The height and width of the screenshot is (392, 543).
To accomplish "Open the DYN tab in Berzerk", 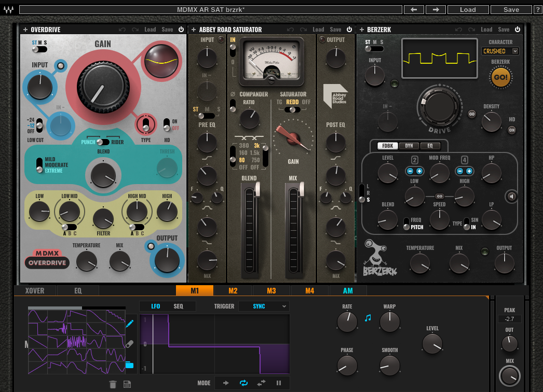I will point(409,146).
